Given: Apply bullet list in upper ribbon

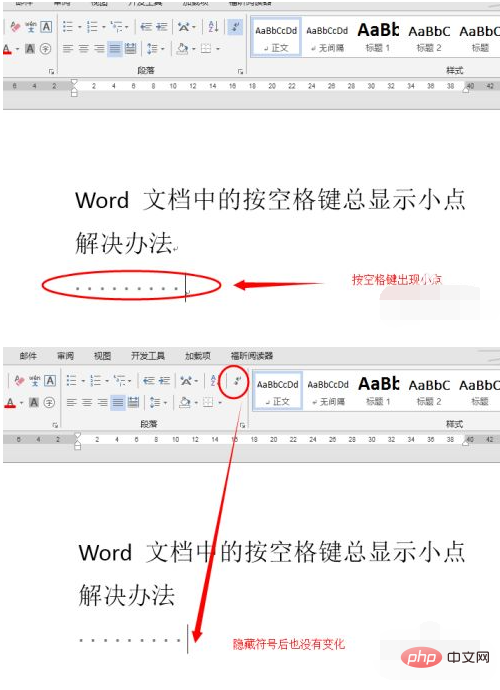Looking at the screenshot, I should 67,27.
